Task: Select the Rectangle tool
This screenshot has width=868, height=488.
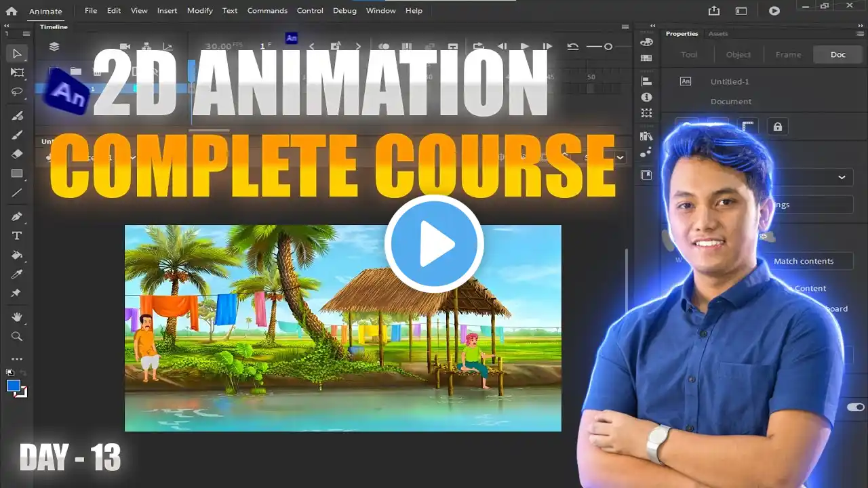Action: pyautogui.click(x=17, y=174)
